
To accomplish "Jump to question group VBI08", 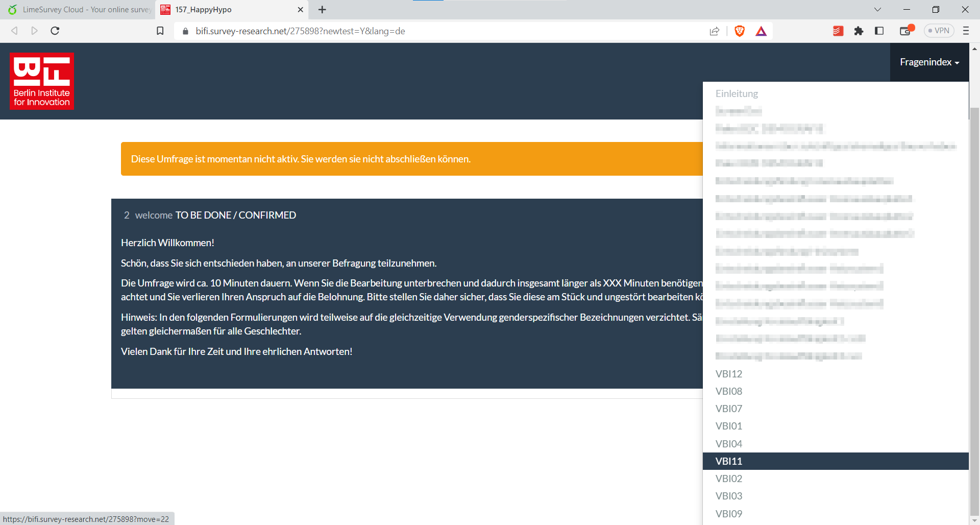I will coord(836,391).
